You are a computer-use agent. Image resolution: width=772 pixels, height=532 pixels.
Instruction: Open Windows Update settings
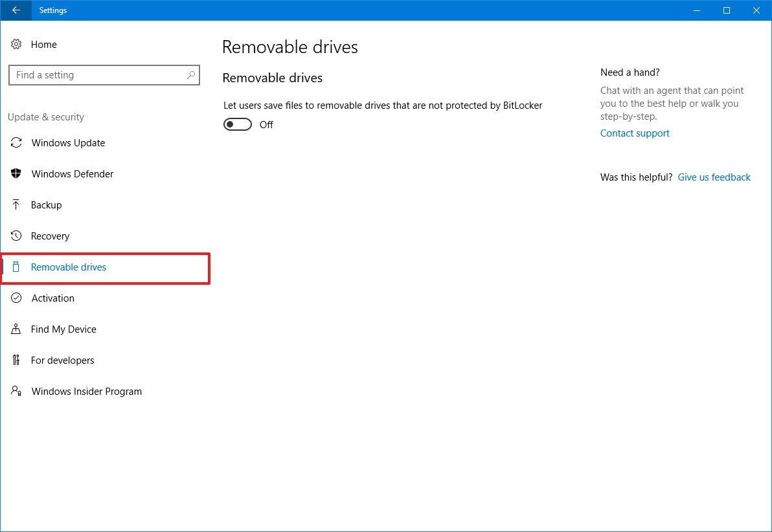68,142
